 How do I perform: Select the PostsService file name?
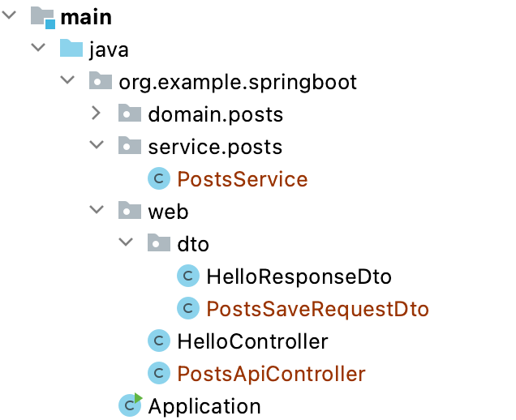pos(243,179)
